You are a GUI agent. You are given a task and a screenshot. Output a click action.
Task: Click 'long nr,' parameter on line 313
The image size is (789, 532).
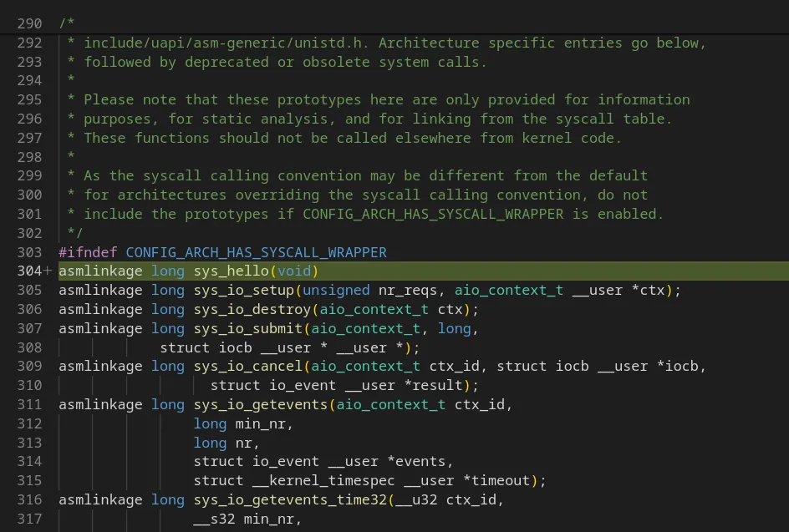click(227, 443)
